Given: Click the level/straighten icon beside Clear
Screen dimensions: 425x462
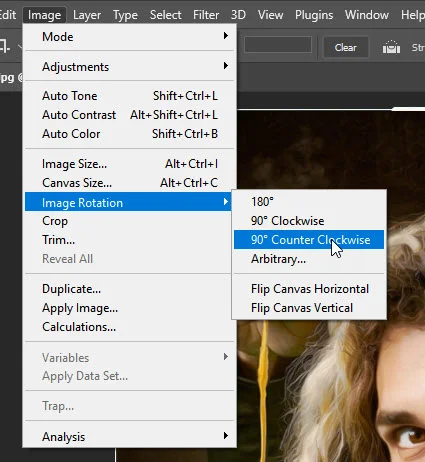Looking at the screenshot, I should click(x=391, y=47).
